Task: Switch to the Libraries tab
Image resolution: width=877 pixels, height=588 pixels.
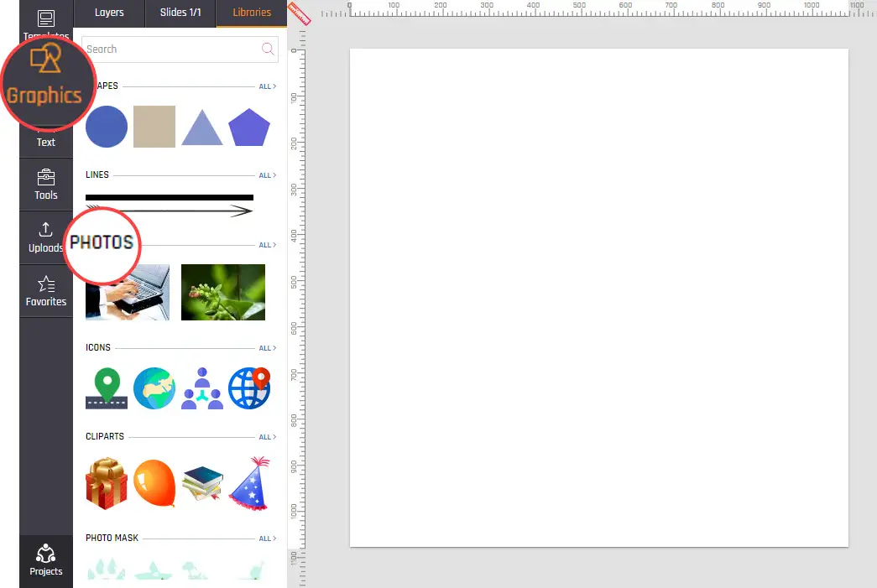Action: click(252, 13)
